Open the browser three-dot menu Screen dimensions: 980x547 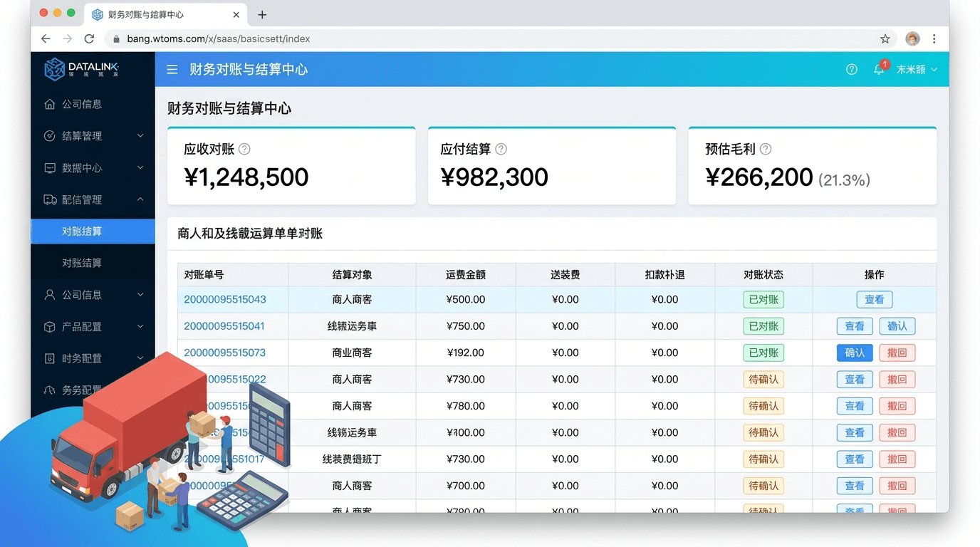tap(934, 39)
